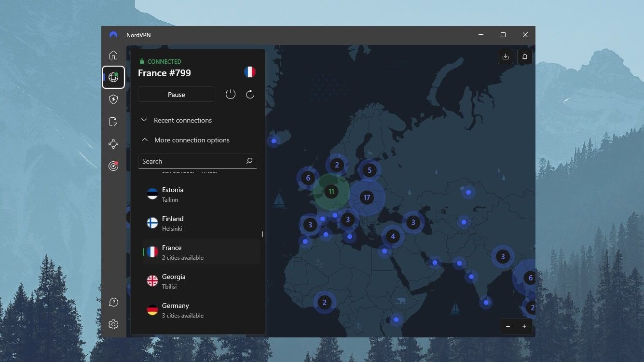This screenshot has height=362, width=644.
Task: Click the NordVPN logo in title bar
Action: [113, 35]
